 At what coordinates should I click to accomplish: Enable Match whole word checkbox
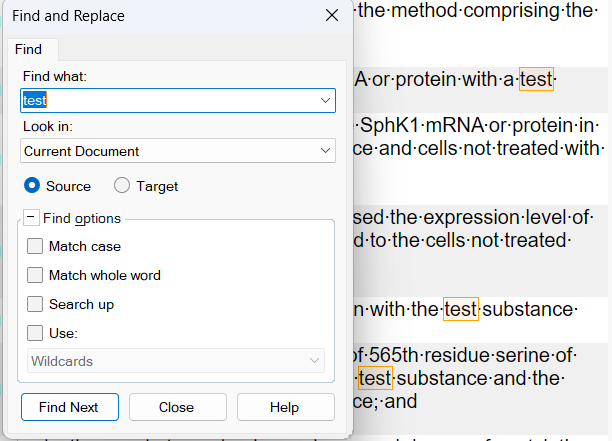pyautogui.click(x=35, y=275)
